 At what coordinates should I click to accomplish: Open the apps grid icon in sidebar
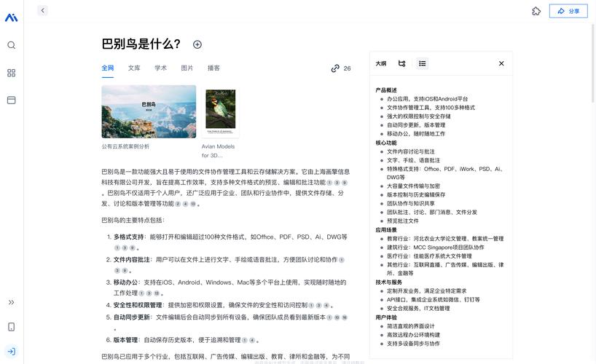pyautogui.click(x=12, y=73)
